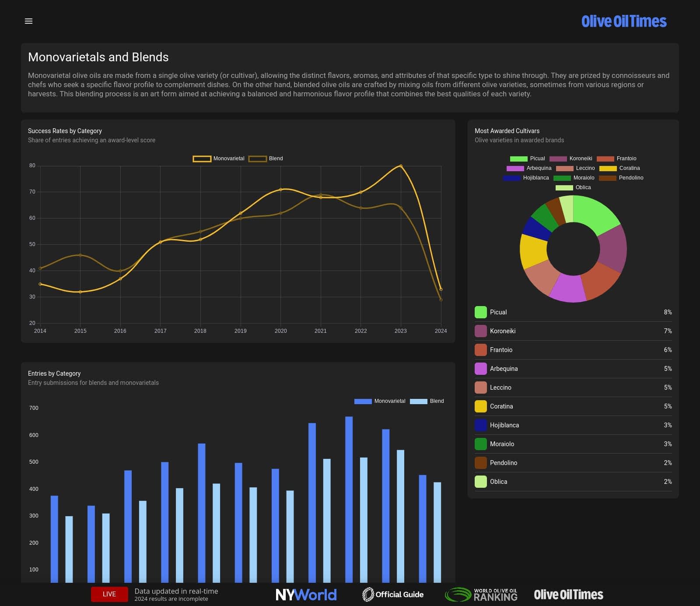Select the Hojiblanca row in cultivar list
The image size is (700, 606).
(x=573, y=425)
